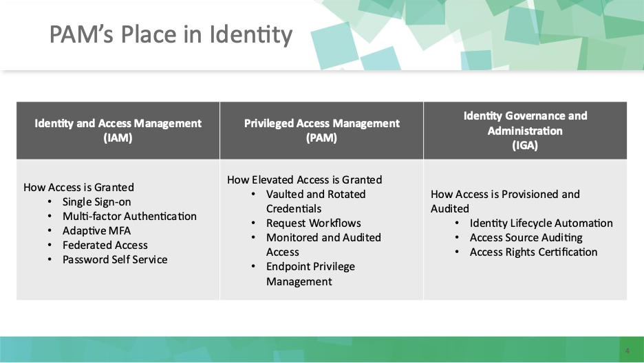This screenshot has width=644, height=363.
Task: Select the Identity and Access Management (IAM) header cell
Action: coord(118,131)
